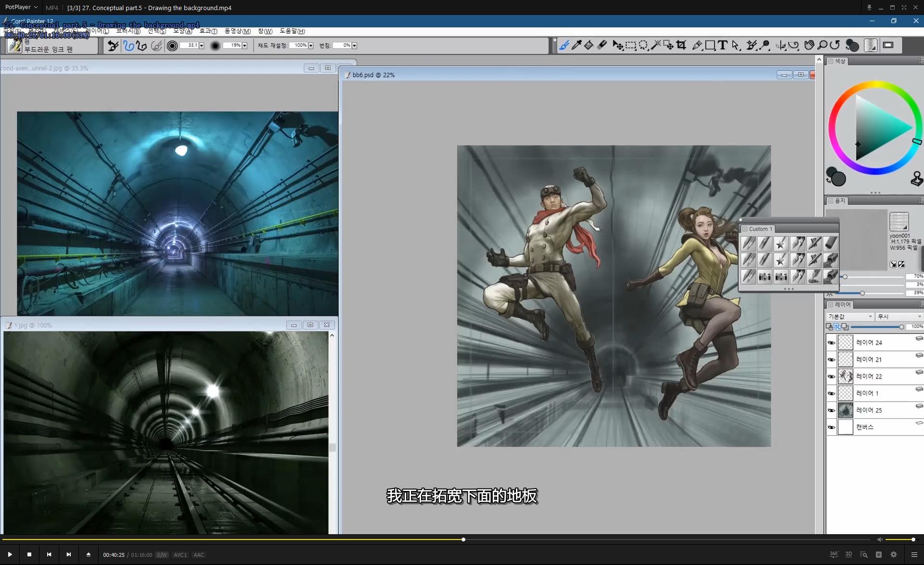Select the Magic Wand tool
This screenshot has width=924, height=565.
[x=655, y=45]
